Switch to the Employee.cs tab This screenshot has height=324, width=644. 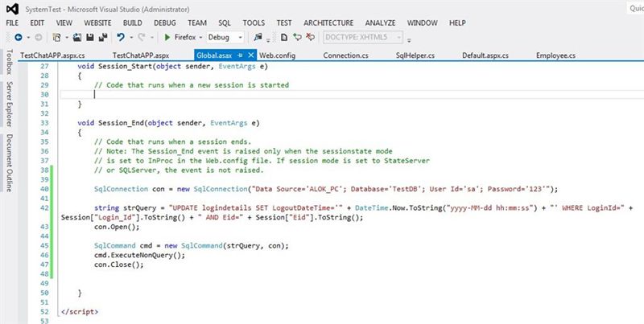[x=555, y=55]
